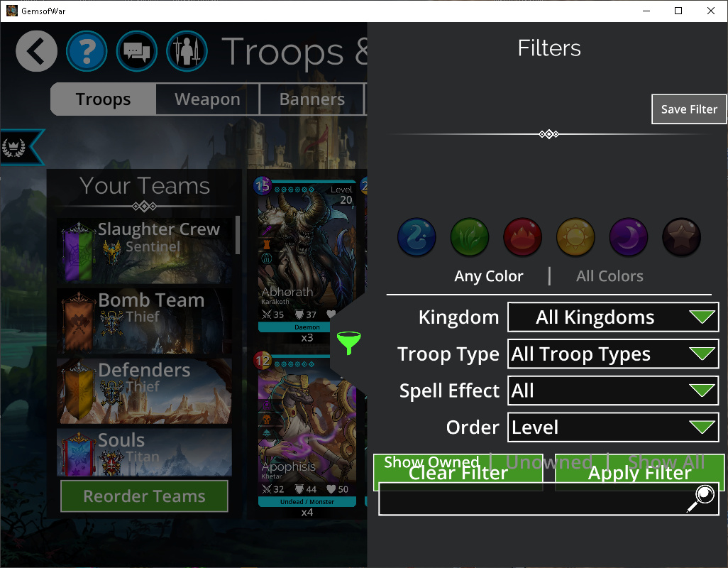Screen dimensions: 728x568
Task: Toggle the All Colors option
Action: (x=610, y=276)
